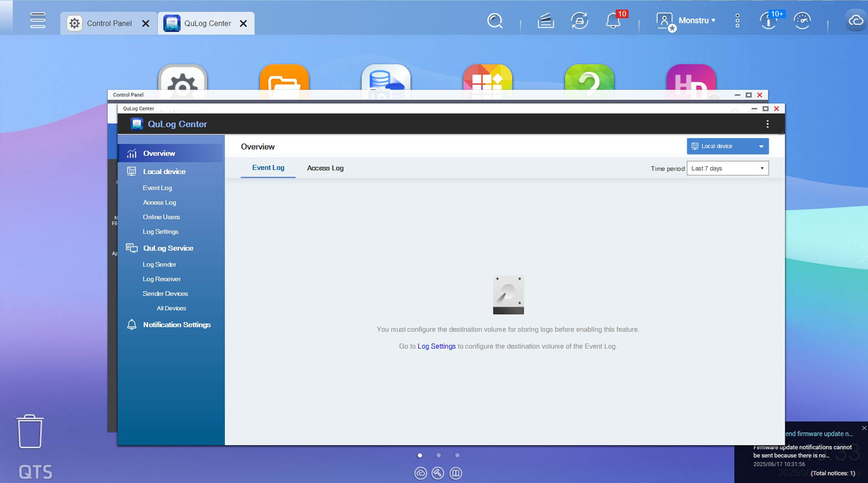Minimize the QuLog Center window
The width and height of the screenshot is (868, 483).
click(754, 109)
